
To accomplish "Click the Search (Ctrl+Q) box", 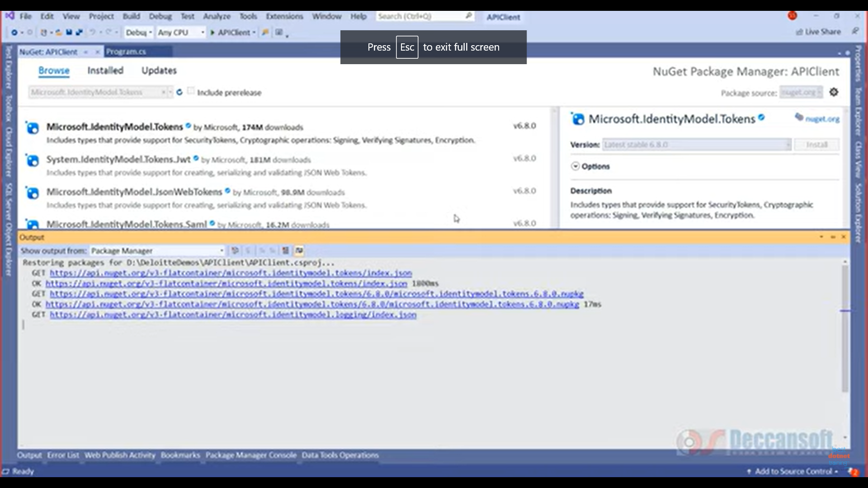I will pyautogui.click(x=425, y=16).
